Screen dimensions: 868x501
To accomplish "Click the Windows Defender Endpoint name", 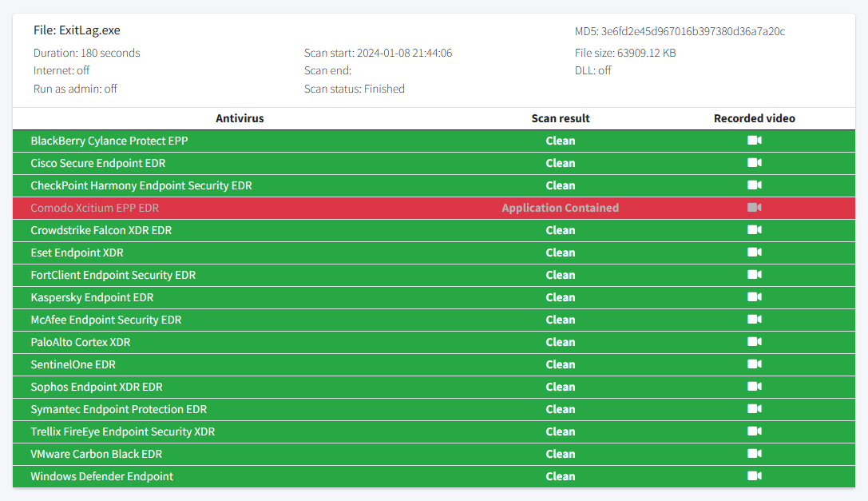I will pos(102,476).
